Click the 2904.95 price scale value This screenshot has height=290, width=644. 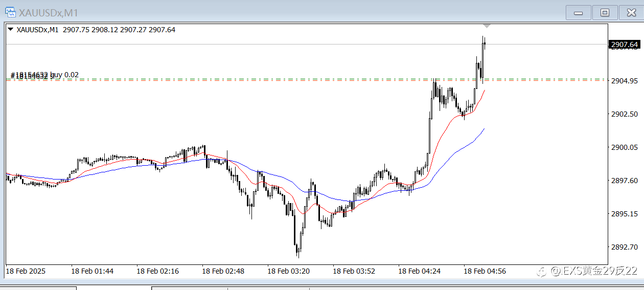click(x=624, y=81)
